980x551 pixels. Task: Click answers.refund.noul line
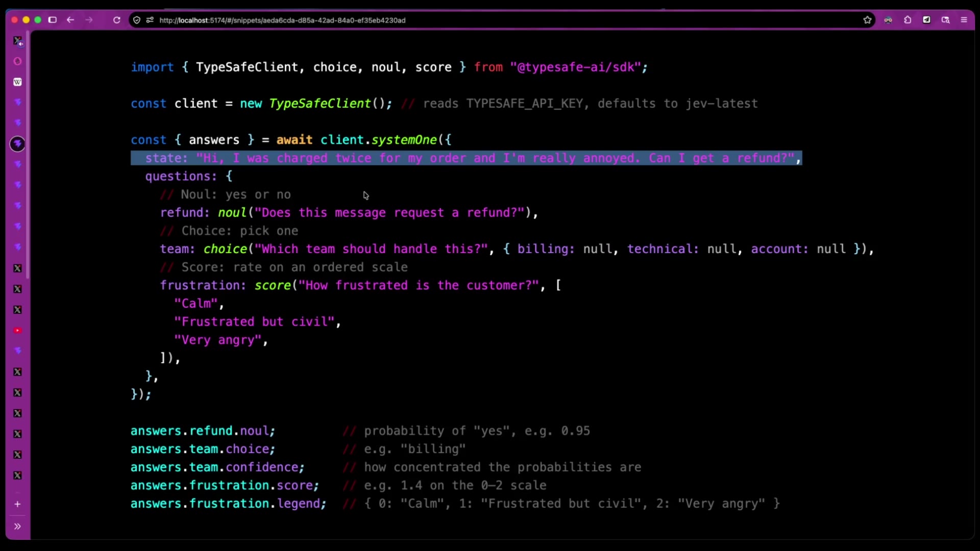(x=203, y=431)
